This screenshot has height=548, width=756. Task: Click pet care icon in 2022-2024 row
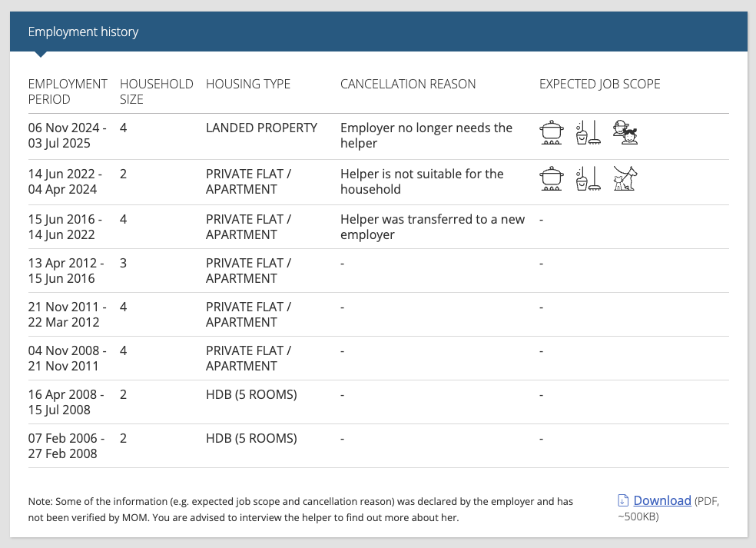(x=625, y=178)
